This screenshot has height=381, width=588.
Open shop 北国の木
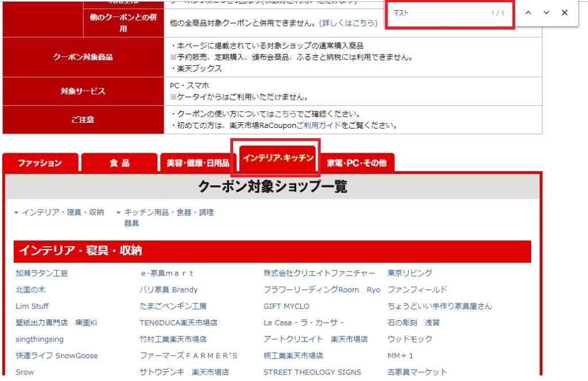pyautogui.click(x=30, y=290)
